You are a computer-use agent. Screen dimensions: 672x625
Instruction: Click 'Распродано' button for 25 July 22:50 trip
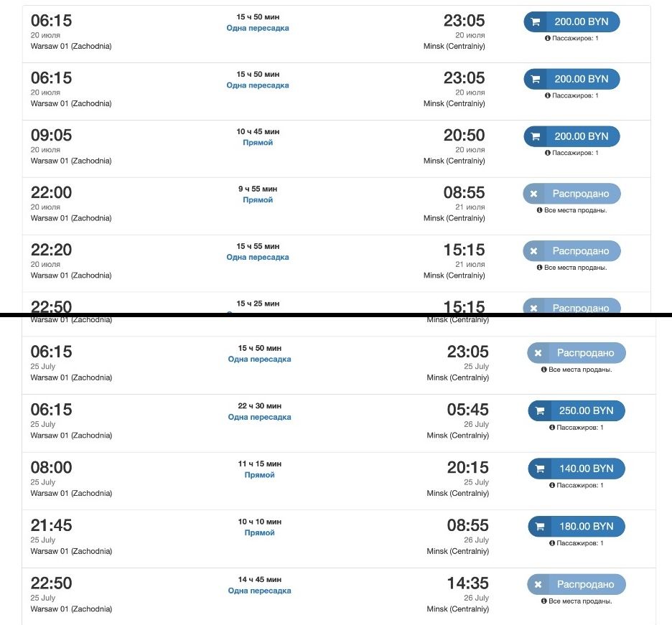click(577, 584)
